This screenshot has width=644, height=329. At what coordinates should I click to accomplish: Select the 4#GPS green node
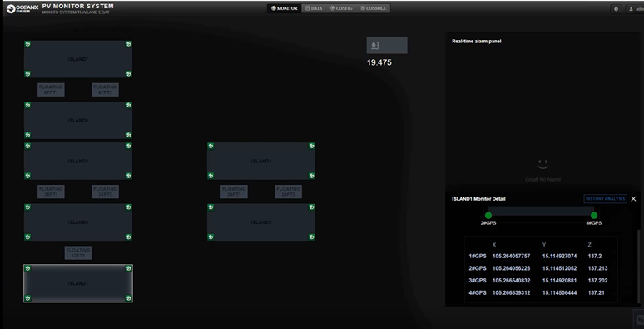point(594,215)
